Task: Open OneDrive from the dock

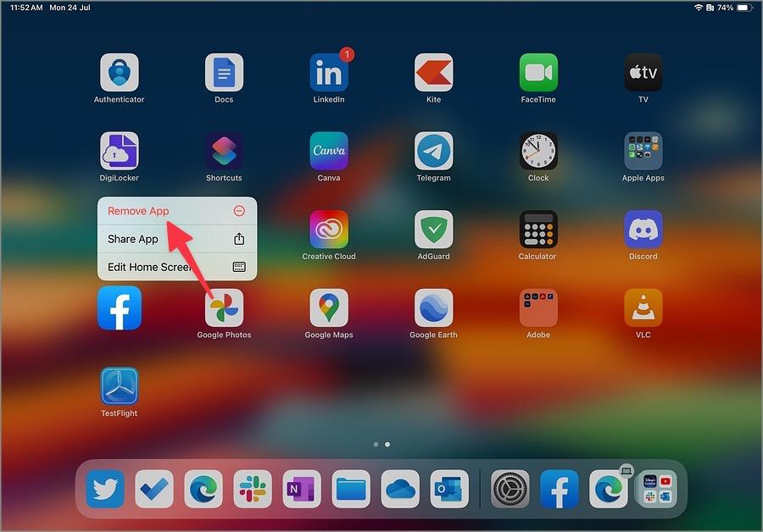Action: [x=400, y=489]
